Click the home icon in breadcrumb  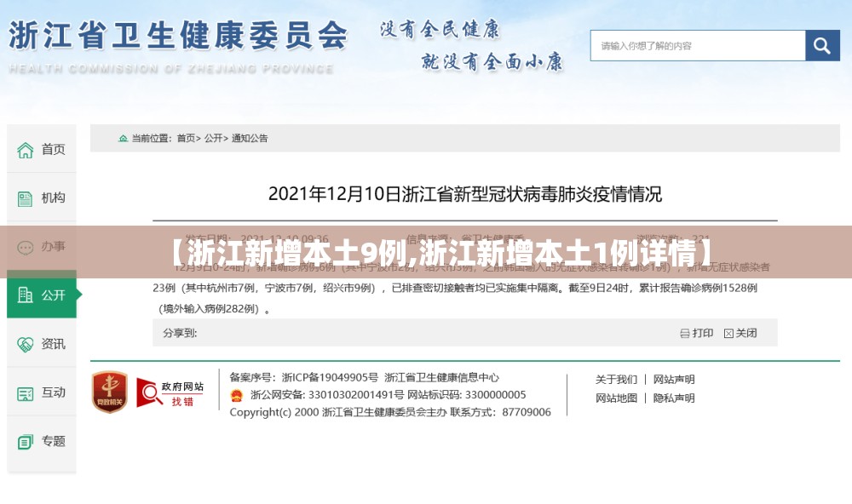[124, 139]
